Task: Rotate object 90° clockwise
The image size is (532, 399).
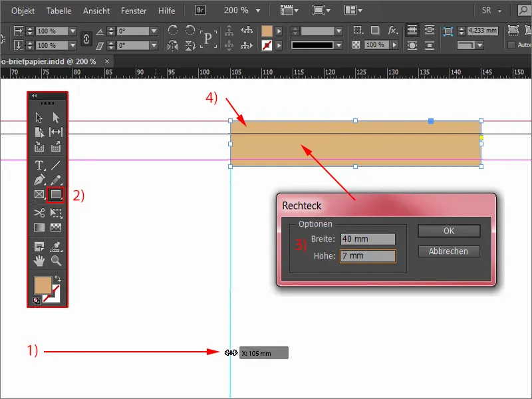Action: pyautogui.click(x=173, y=30)
